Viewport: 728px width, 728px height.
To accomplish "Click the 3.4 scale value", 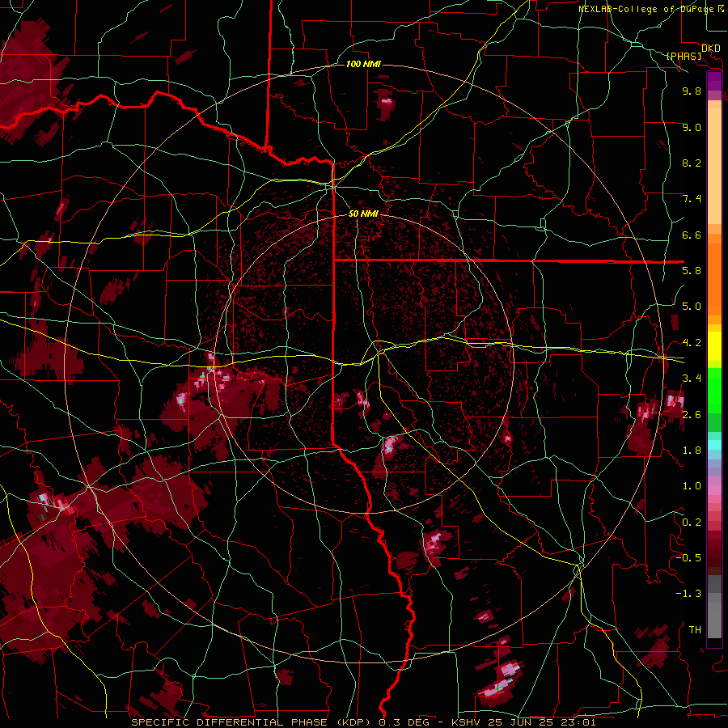I will tap(692, 379).
